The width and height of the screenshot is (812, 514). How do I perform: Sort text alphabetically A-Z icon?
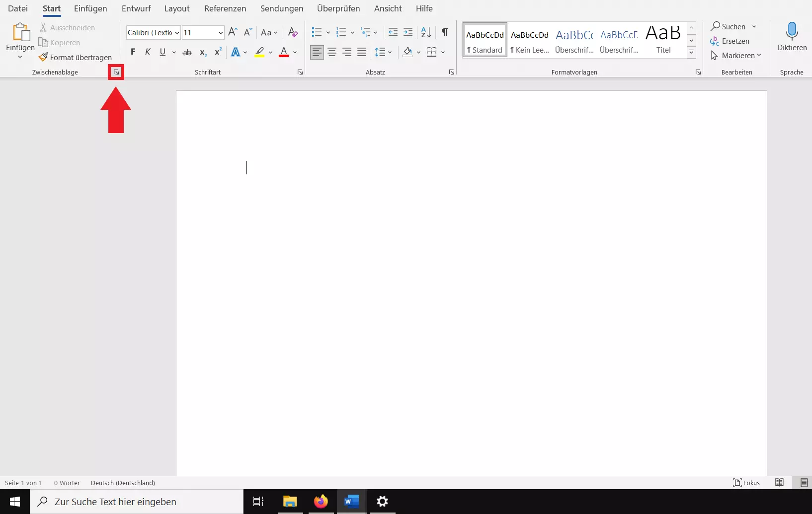(426, 32)
